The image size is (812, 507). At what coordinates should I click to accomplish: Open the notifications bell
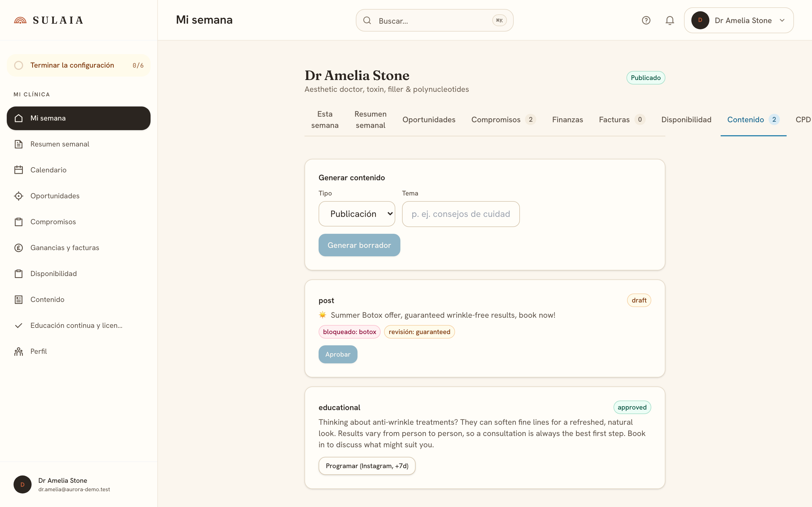pos(670,21)
